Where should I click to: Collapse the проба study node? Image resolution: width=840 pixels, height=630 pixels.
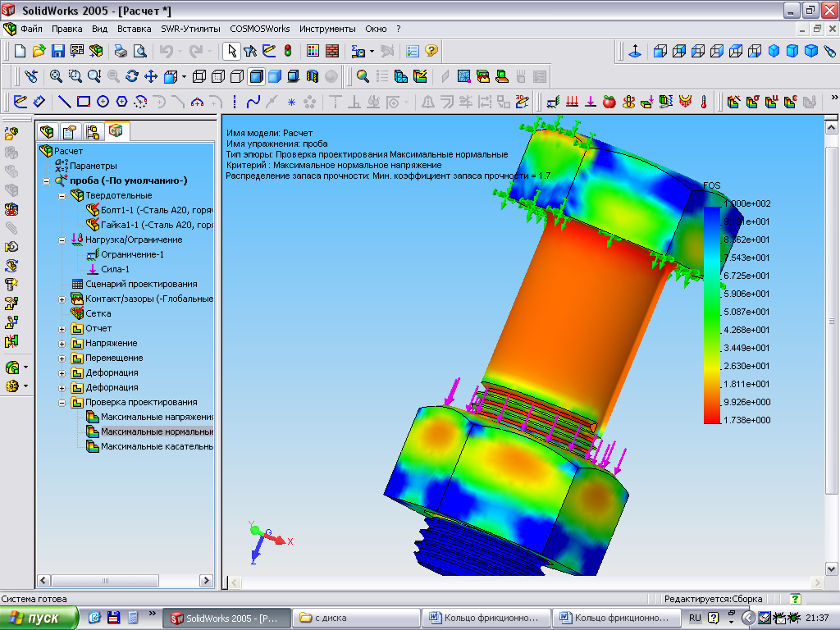click(x=47, y=181)
